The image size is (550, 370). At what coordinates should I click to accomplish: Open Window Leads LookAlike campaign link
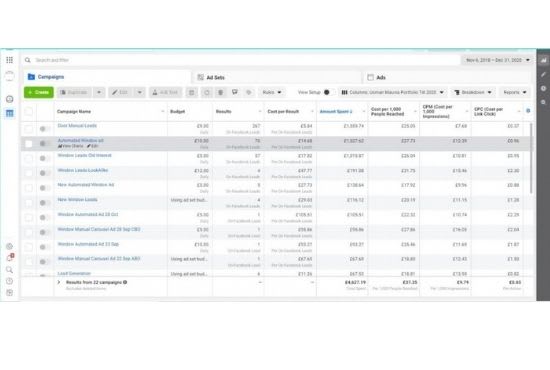click(x=83, y=170)
